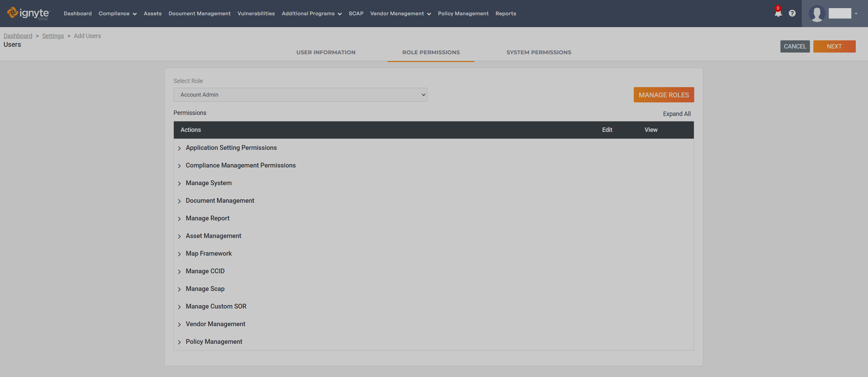Expand the Policy Management permissions chevron
The height and width of the screenshot is (377, 868).
pos(179,342)
